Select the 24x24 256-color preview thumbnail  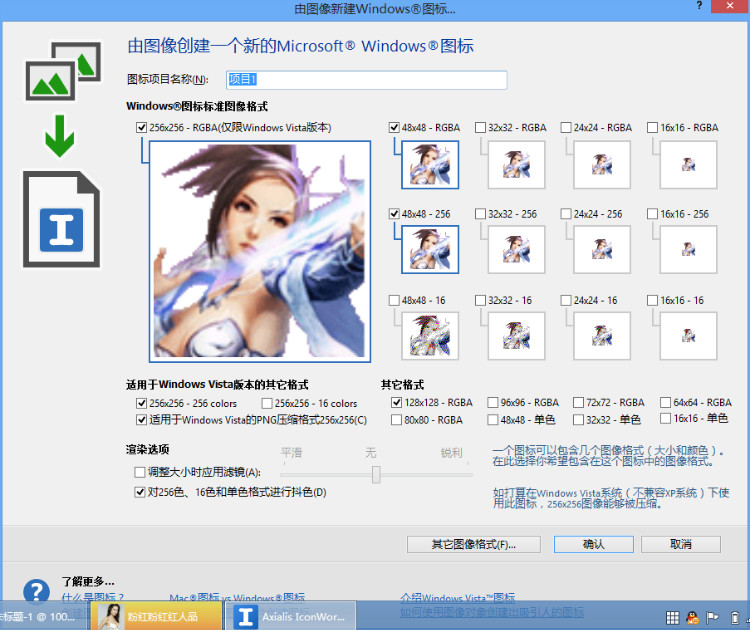pyautogui.click(x=602, y=250)
